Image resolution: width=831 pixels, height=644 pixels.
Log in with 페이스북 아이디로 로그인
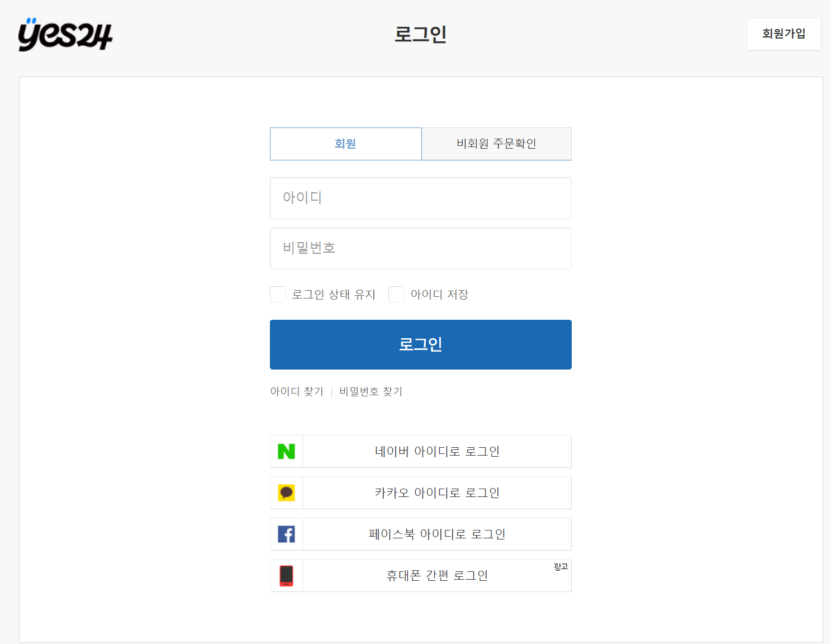(x=436, y=534)
